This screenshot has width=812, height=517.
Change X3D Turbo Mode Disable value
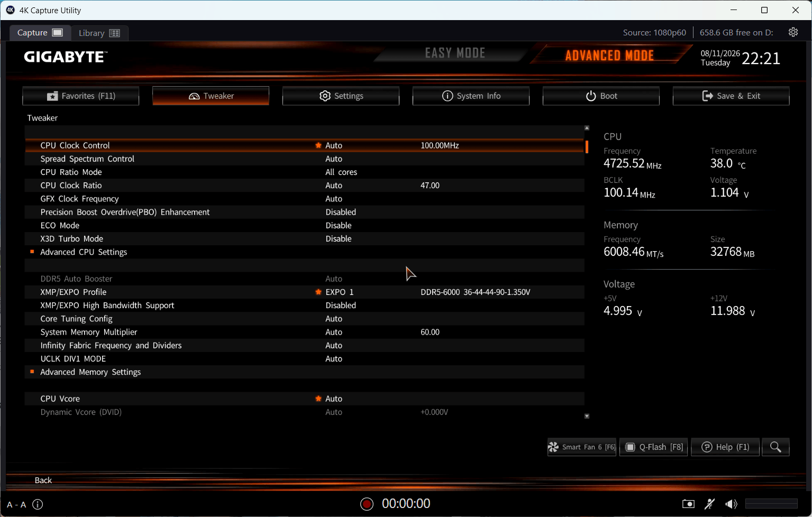point(339,239)
